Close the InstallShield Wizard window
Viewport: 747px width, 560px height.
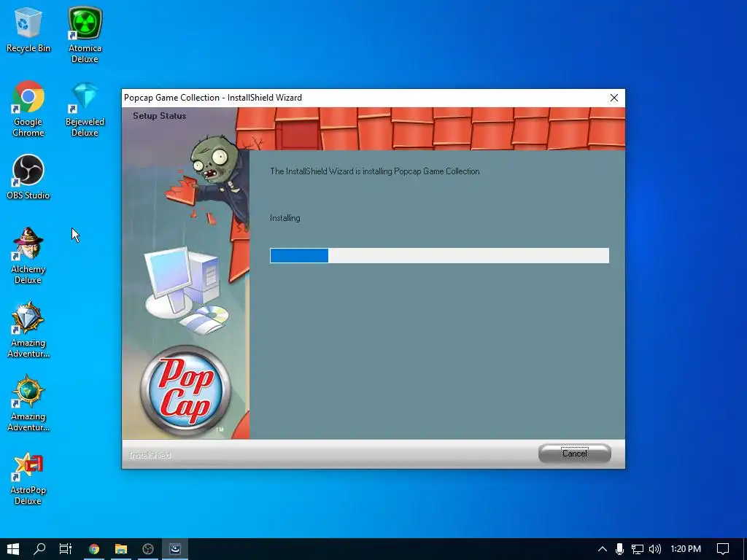tap(614, 98)
